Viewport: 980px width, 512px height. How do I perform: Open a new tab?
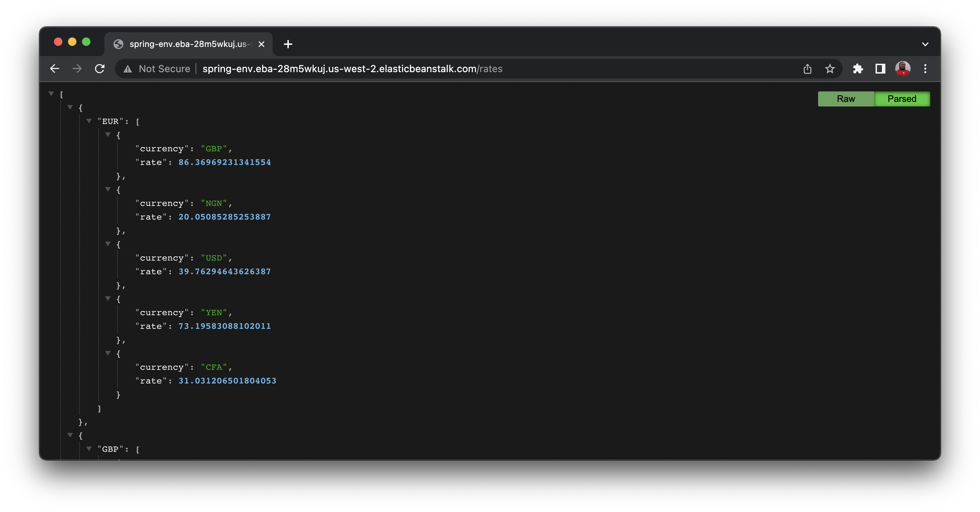(x=288, y=44)
